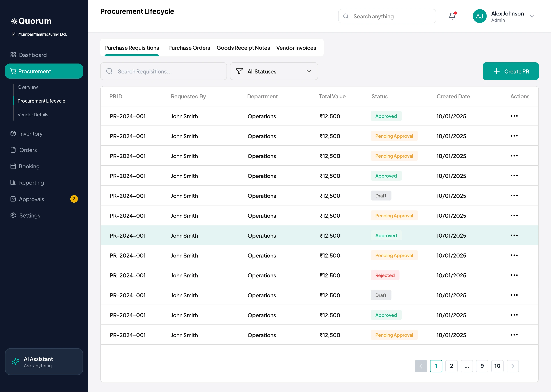Switch to Purchase Requisitions tab

[x=132, y=48]
